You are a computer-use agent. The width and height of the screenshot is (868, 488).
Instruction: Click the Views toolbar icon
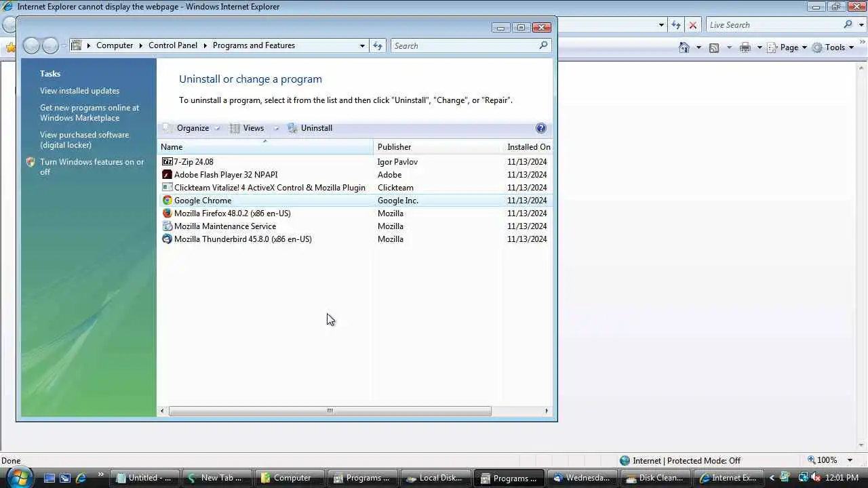(x=235, y=128)
